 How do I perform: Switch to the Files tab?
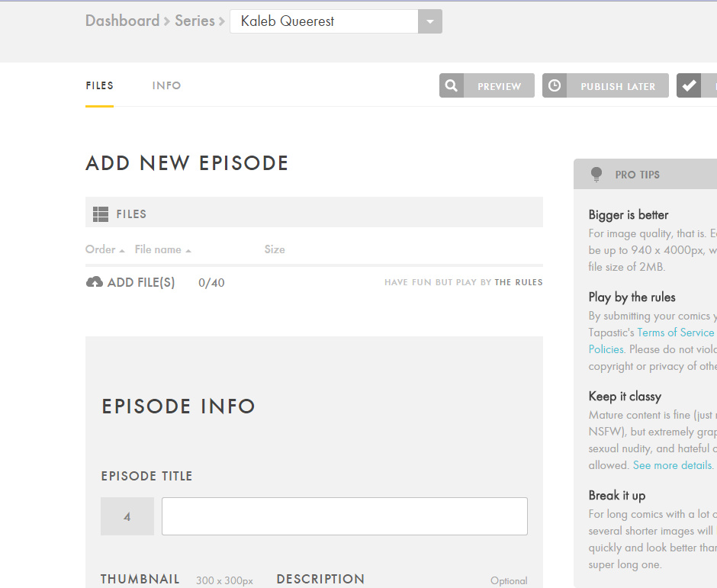click(99, 85)
